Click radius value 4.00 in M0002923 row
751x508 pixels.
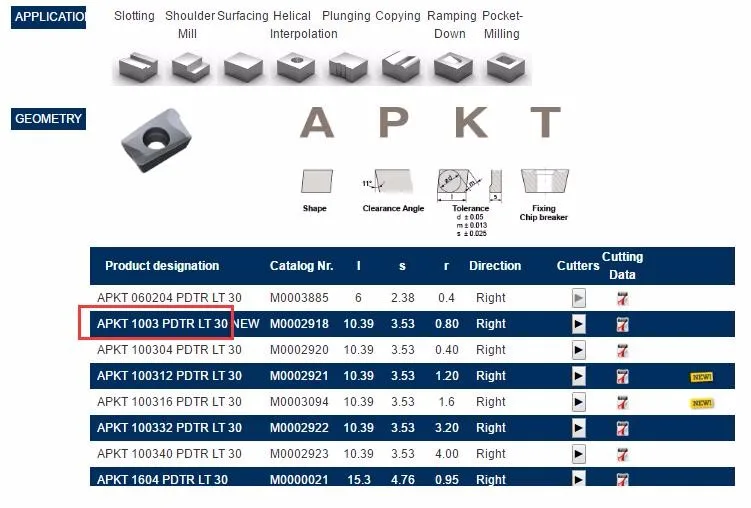click(x=447, y=453)
